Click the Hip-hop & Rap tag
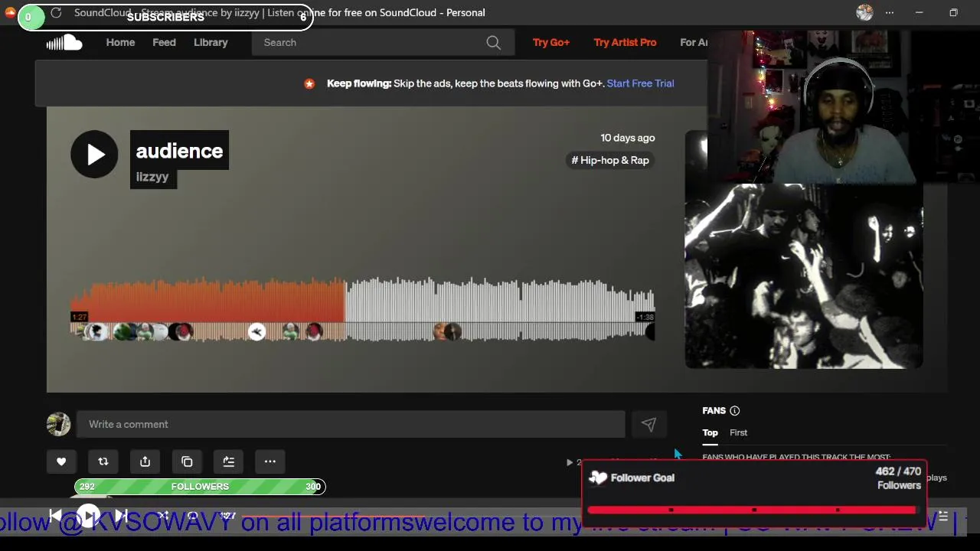This screenshot has width=980, height=551. point(610,160)
